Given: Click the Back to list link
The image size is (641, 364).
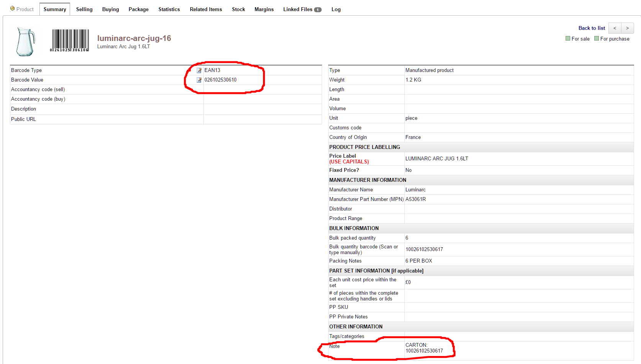Looking at the screenshot, I should tap(591, 28).
